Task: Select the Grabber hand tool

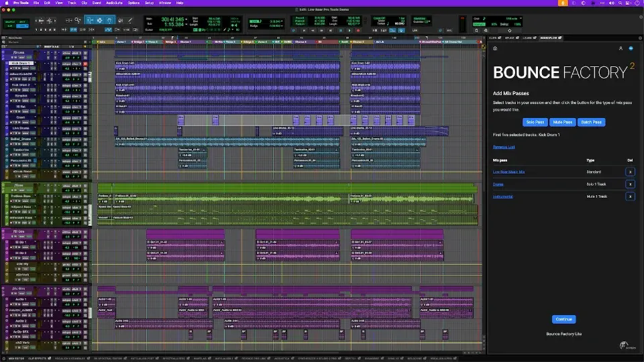Action: click(109, 20)
